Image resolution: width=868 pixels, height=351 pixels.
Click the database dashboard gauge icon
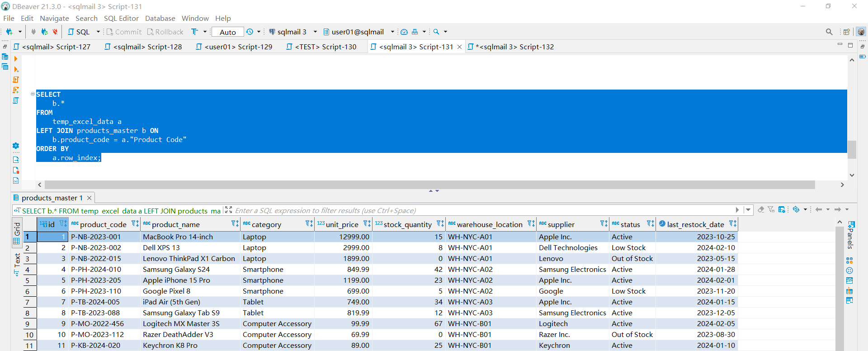click(404, 32)
